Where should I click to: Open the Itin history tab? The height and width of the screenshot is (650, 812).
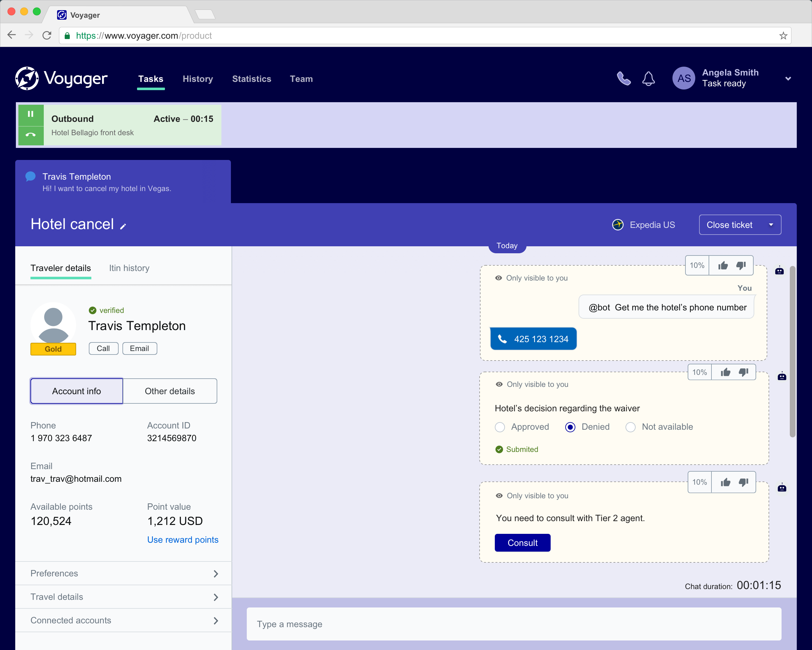pyautogui.click(x=129, y=268)
